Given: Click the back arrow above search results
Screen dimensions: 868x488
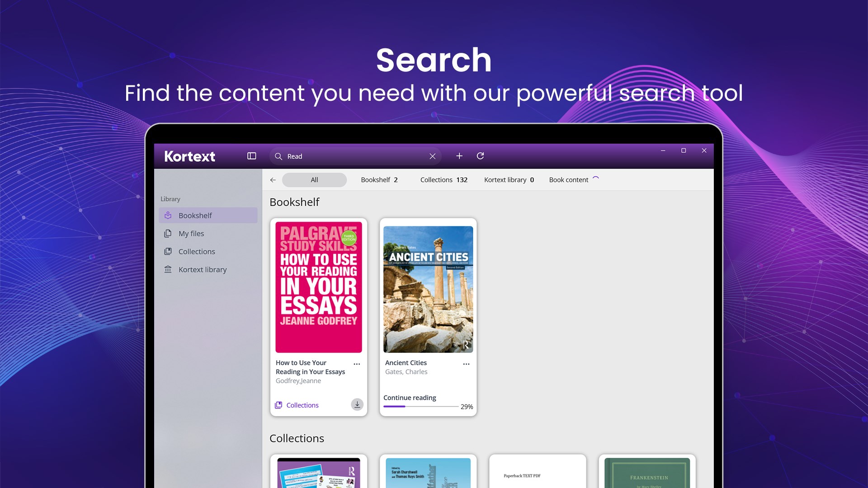Looking at the screenshot, I should pos(273,180).
